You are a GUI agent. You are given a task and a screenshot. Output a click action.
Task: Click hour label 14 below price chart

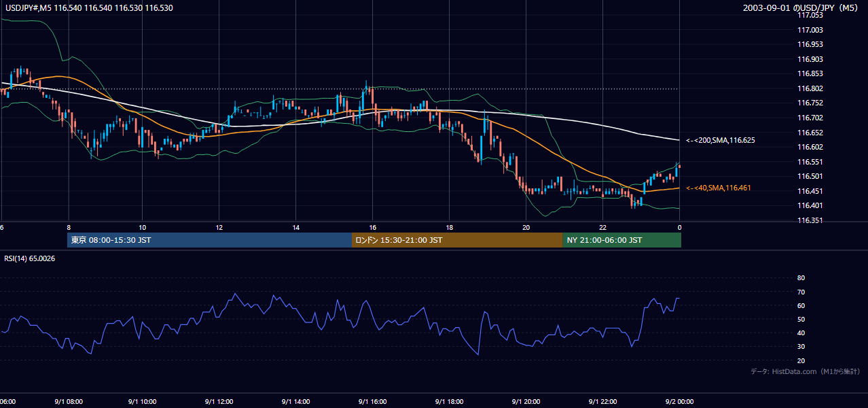point(295,227)
